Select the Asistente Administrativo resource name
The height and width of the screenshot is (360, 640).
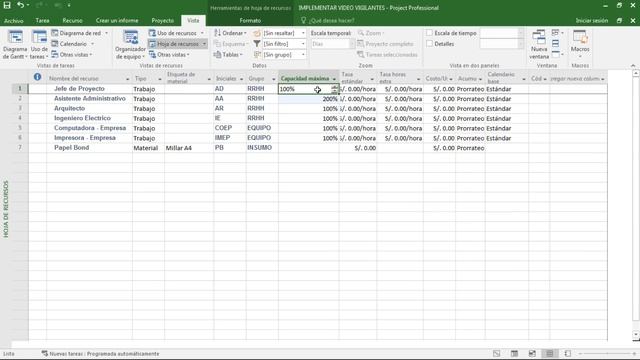[90, 98]
